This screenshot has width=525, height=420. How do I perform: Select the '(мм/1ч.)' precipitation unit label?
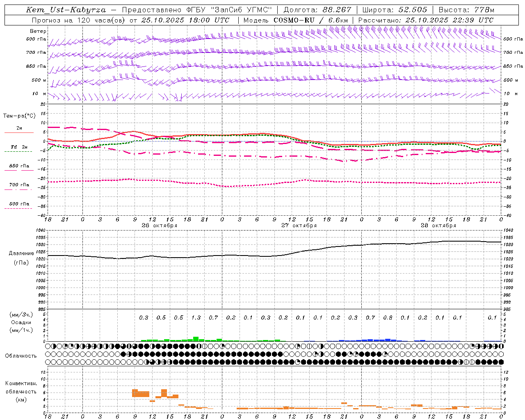pyautogui.click(x=21, y=330)
